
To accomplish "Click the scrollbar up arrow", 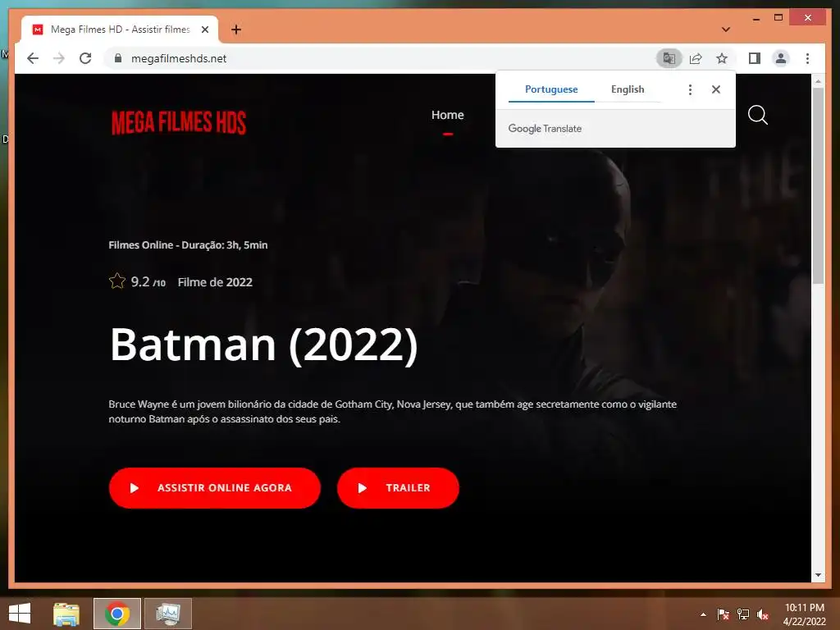I will [x=818, y=81].
